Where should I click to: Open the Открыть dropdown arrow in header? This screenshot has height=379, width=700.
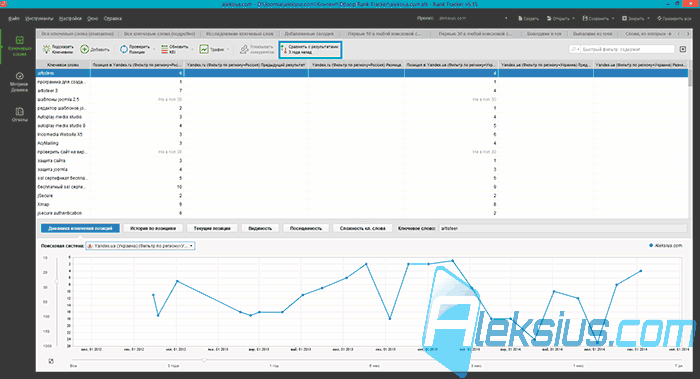[573, 19]
